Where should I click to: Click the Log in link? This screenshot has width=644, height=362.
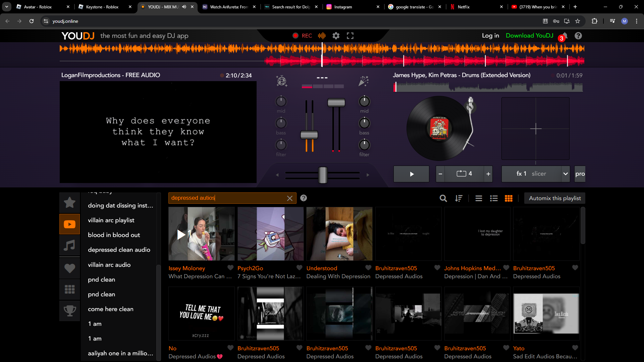(490, 36)
